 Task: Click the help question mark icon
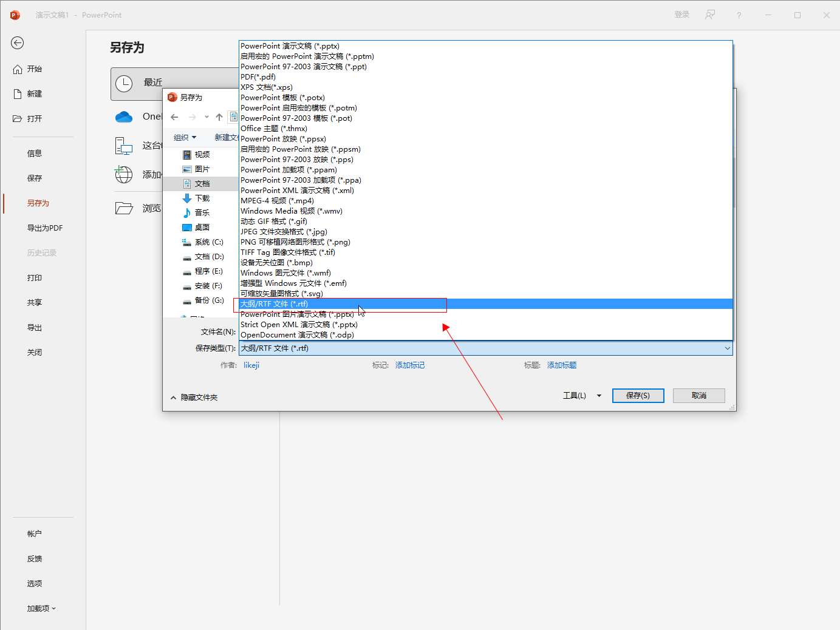pos(739,15)
